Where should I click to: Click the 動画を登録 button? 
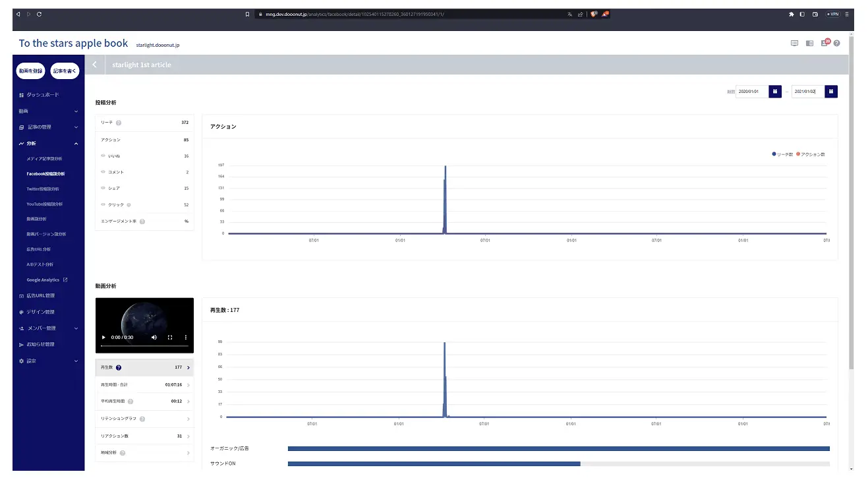(x=30, y=71)
